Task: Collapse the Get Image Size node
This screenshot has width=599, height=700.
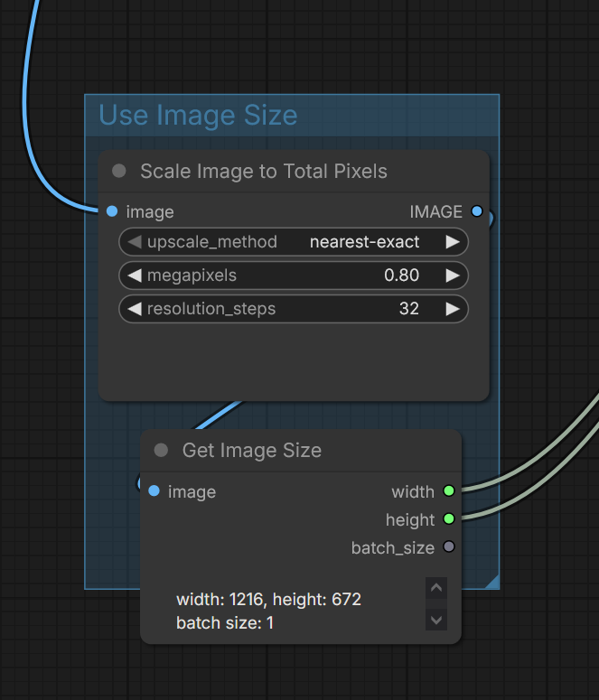Action: point(161,450)
